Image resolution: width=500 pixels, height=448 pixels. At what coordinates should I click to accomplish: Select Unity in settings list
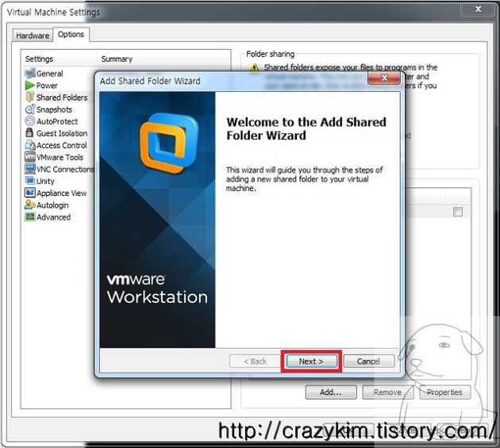click(x=45, y=182)
